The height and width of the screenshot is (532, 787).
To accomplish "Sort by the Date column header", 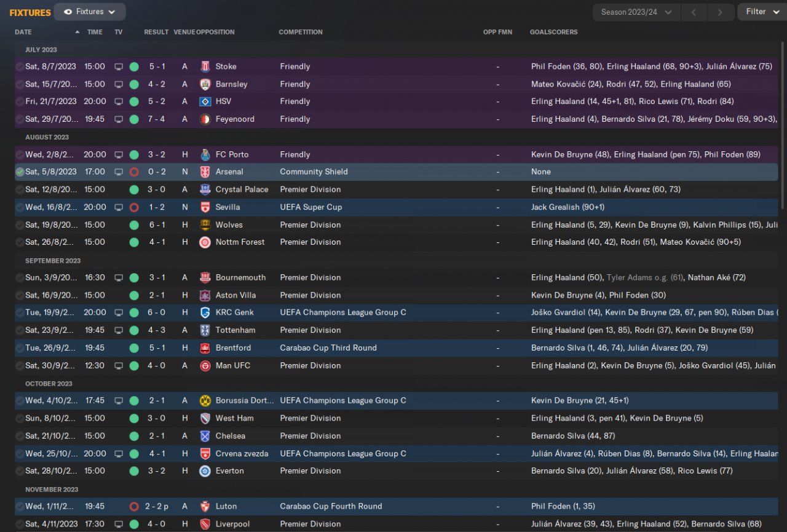I will click(x=23, y=32).
